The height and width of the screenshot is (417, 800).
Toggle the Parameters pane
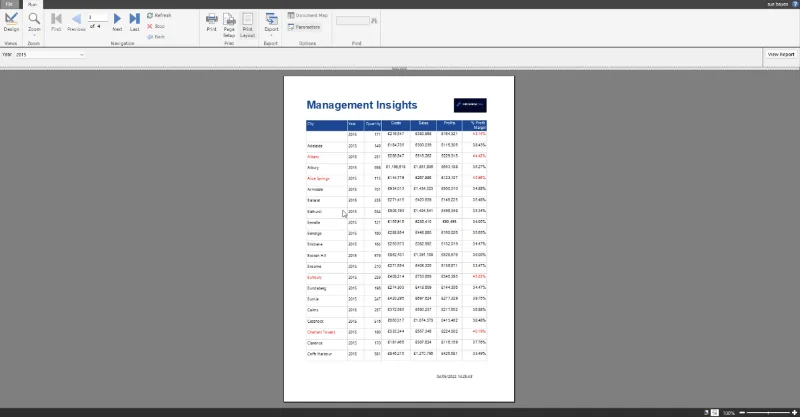(304, 27)
